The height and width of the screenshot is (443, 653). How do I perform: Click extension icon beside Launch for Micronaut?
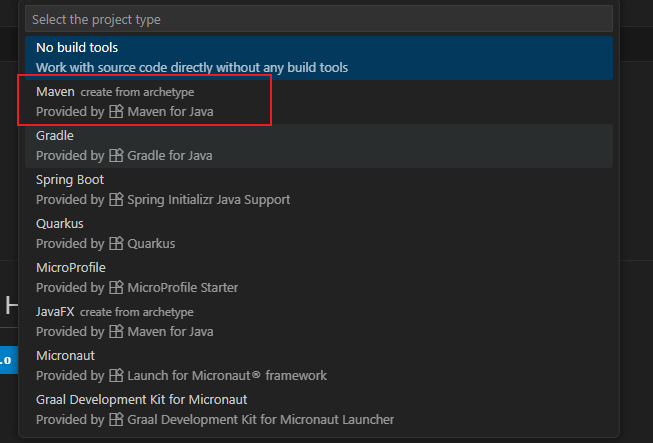tap(116, 375)
